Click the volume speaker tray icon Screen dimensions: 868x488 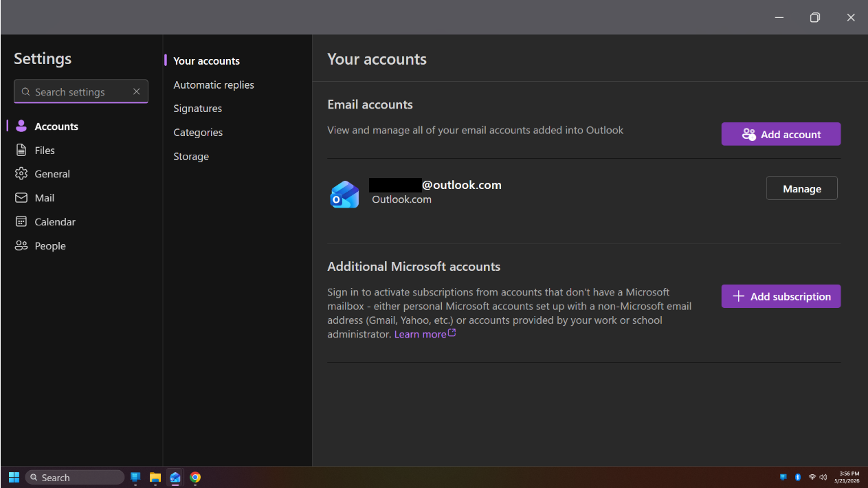[823, 477]
